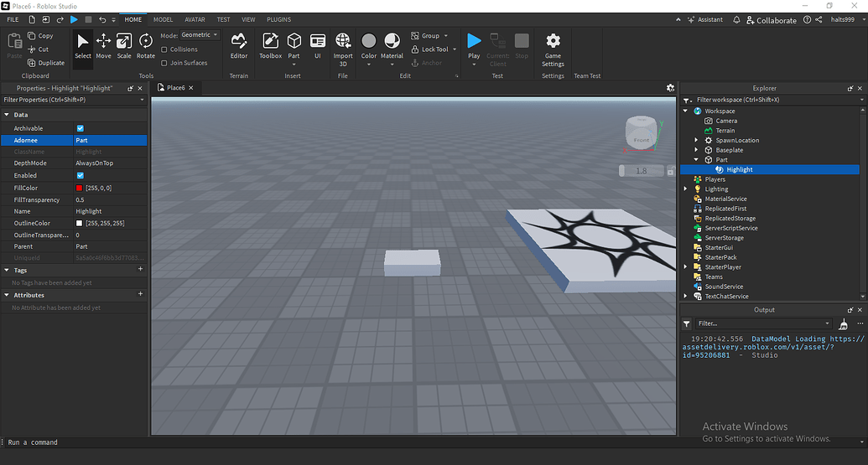Open the notifications bell
Viewport: 868px width, 465px height.
coord(736,20)
